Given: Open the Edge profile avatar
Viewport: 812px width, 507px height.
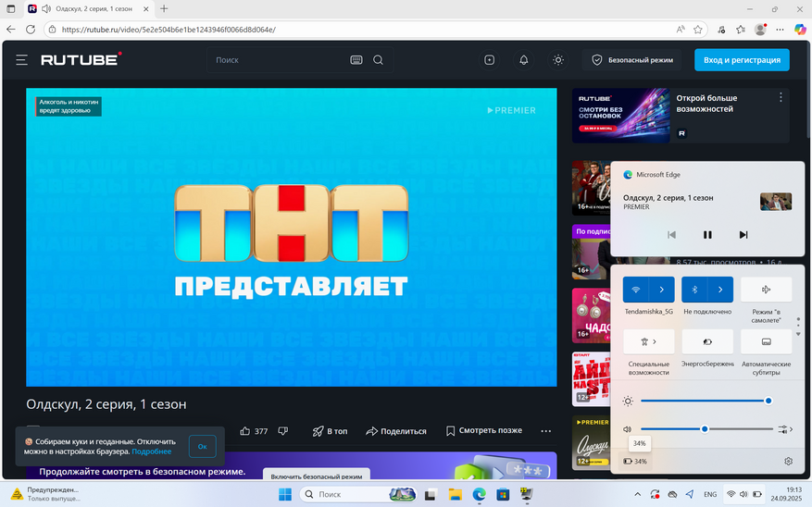Looking at the screenshot, I should 760,30.
